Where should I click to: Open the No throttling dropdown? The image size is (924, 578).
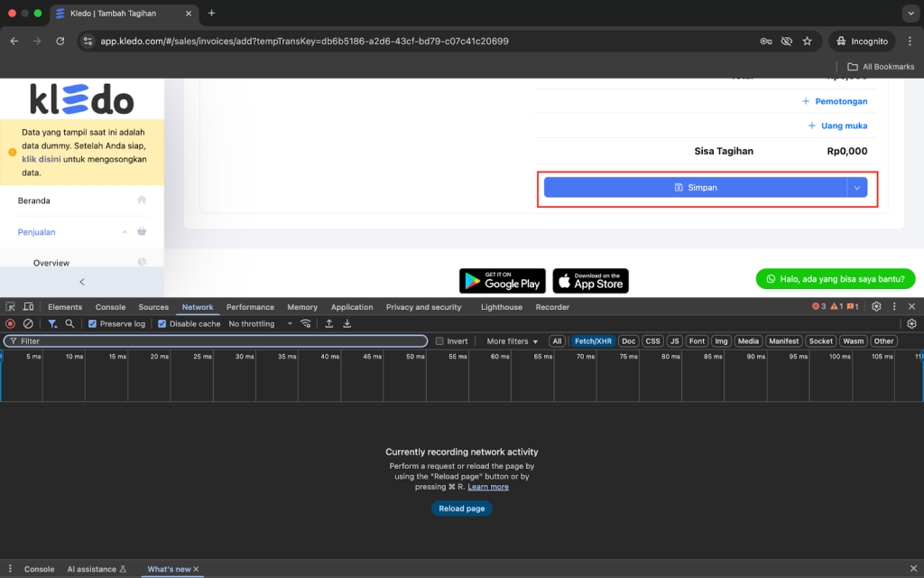[261, 323]
